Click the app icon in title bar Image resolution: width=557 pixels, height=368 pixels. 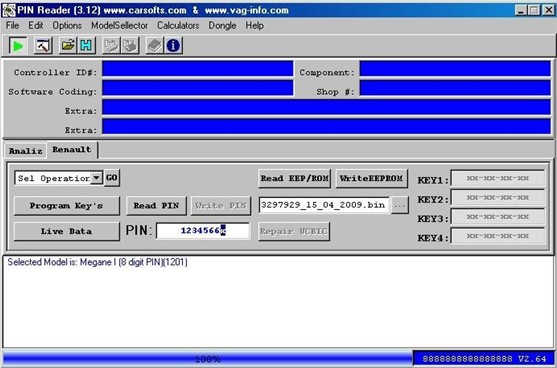(x=9, y=10)
